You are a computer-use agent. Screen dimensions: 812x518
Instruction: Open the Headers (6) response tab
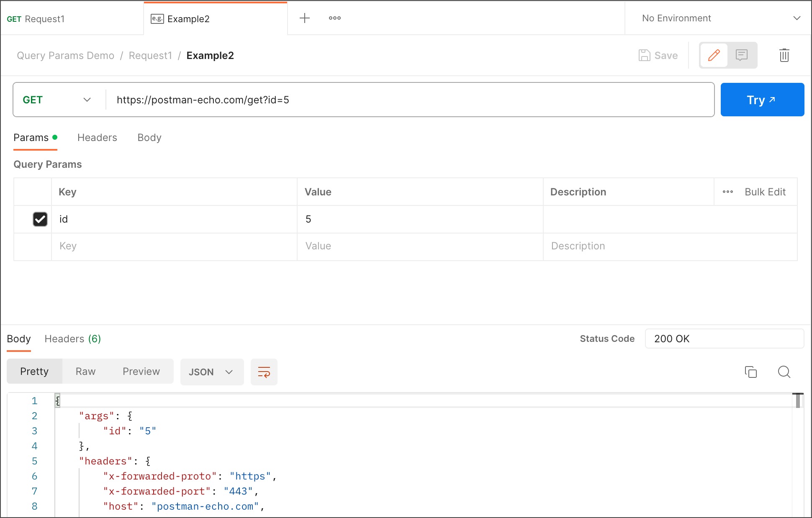(x=72, y=338)
